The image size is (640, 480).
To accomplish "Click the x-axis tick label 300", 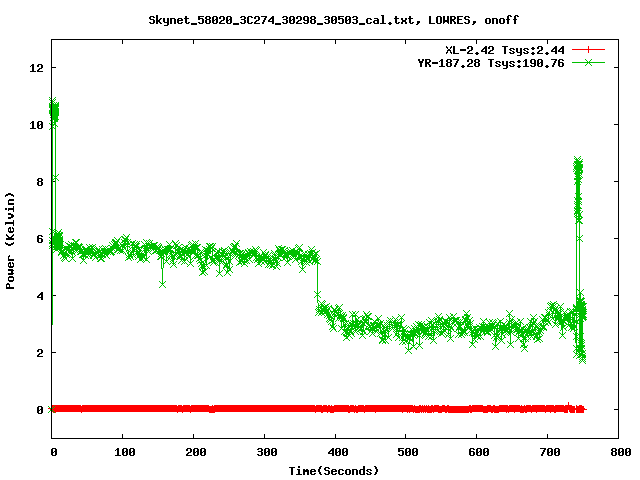I will coord(267,452).
